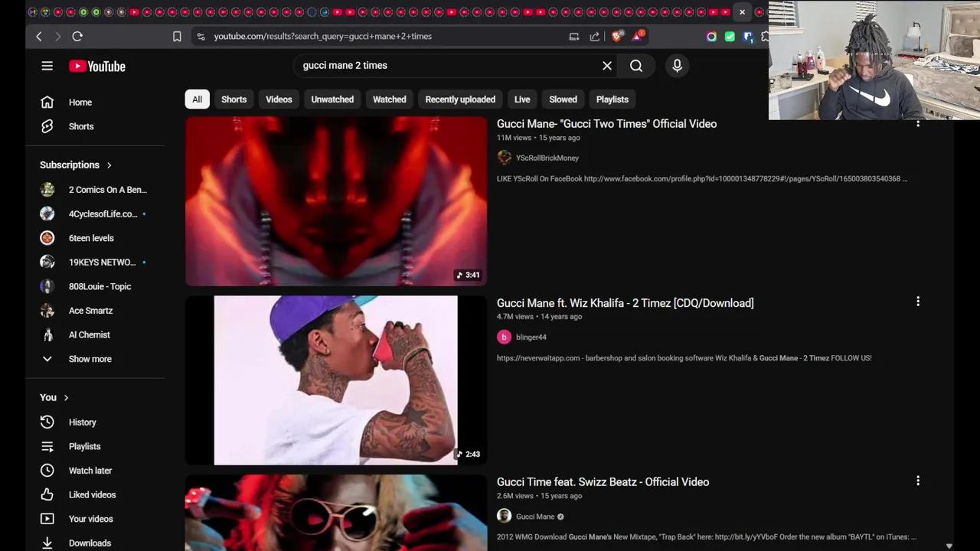Screen dimensions: 980x551
Task: Open Gucci Two Times Official Video title
Action: coord(606,124)
